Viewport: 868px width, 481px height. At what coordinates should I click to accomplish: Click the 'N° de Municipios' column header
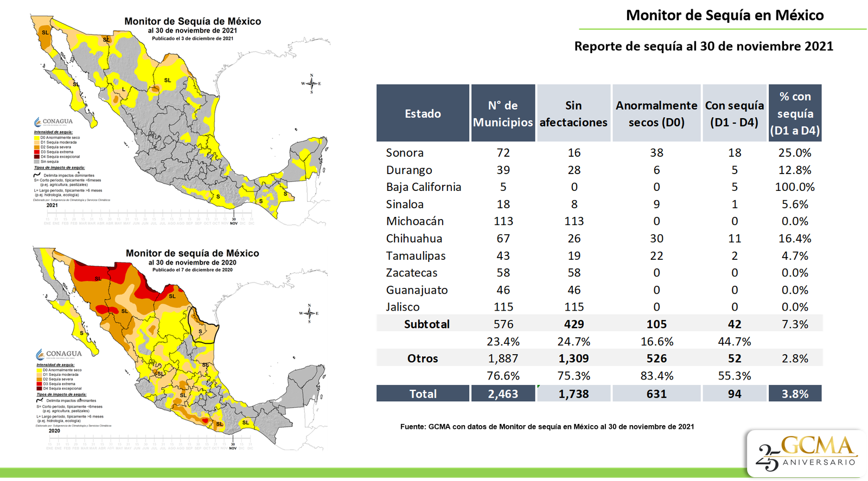tap(503, 113)
